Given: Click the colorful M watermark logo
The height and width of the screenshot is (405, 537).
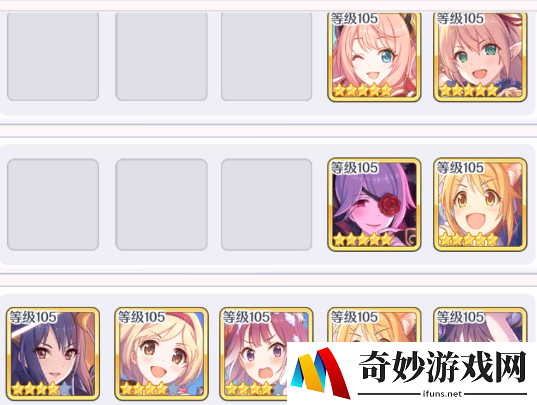Looking at the screenshot, I should [x=320, y=372].
